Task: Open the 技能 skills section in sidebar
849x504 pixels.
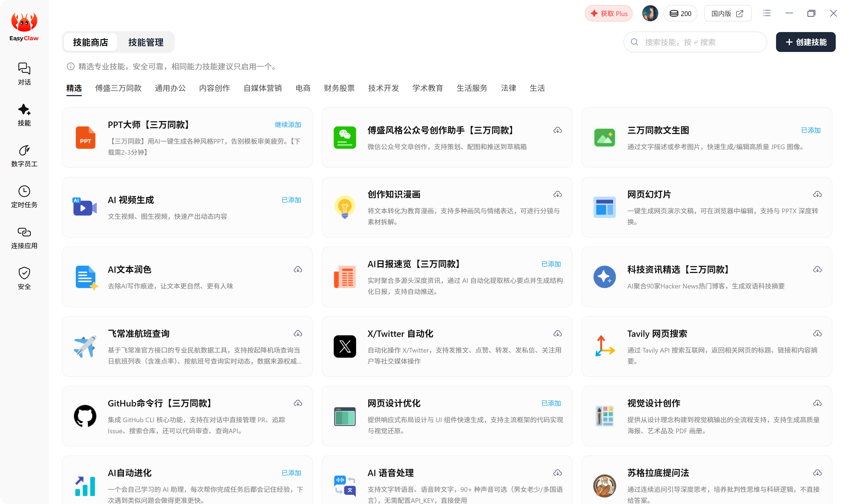Action: (x=24, y=115)
